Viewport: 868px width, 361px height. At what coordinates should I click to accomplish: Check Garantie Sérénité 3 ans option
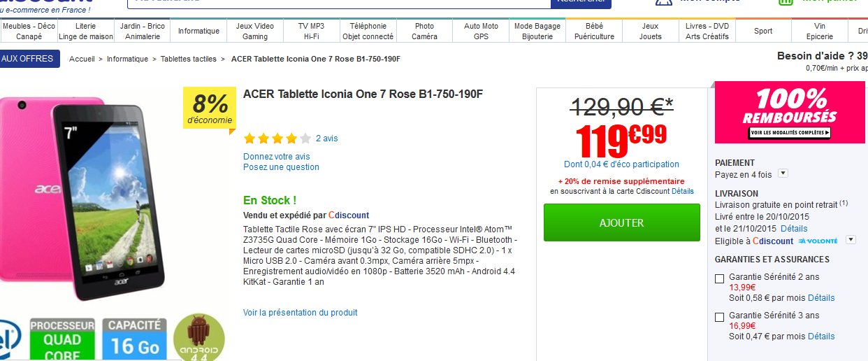(x=720, y=318)
